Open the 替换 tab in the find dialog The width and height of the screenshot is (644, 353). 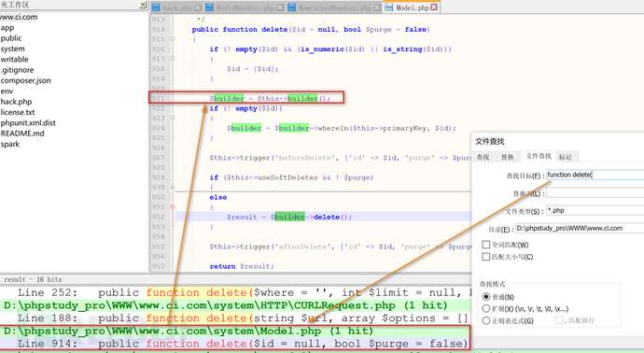tap(507, 157)
